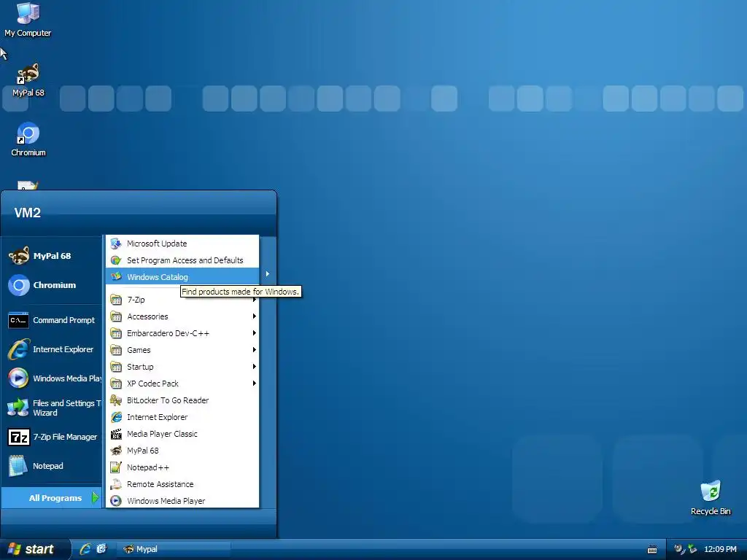Expand the XP Codec Pack folder
The image size is (747, 560).
pyautogui.click(x=182, y=384)
